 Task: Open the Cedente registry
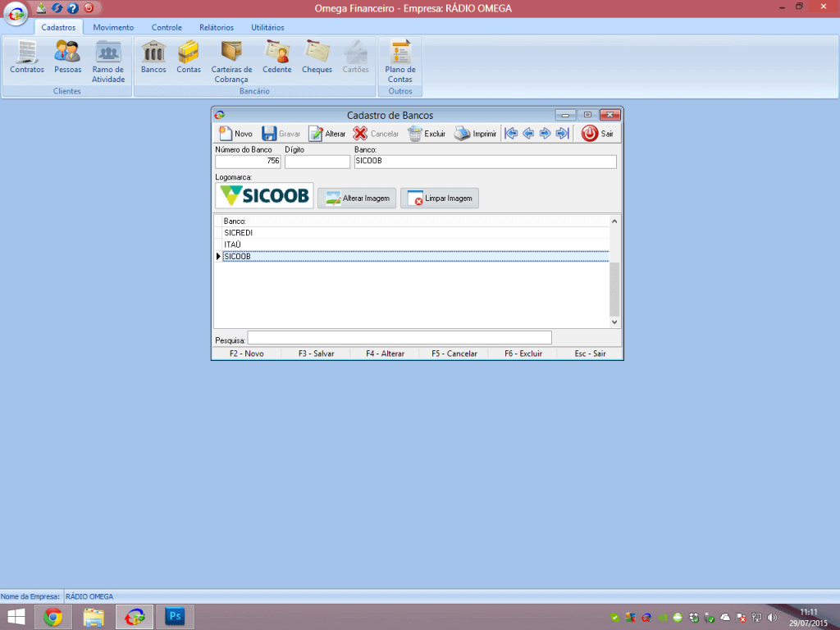coord(277,57)
